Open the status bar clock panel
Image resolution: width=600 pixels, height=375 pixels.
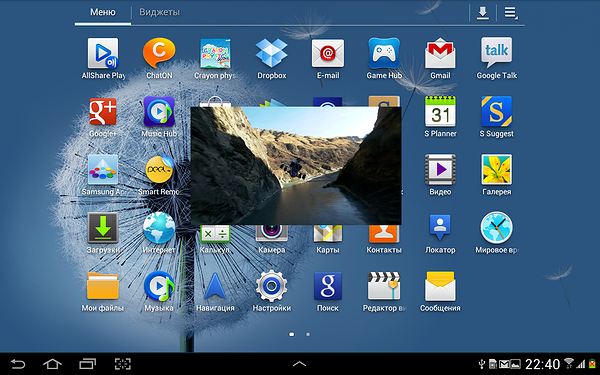542,364
